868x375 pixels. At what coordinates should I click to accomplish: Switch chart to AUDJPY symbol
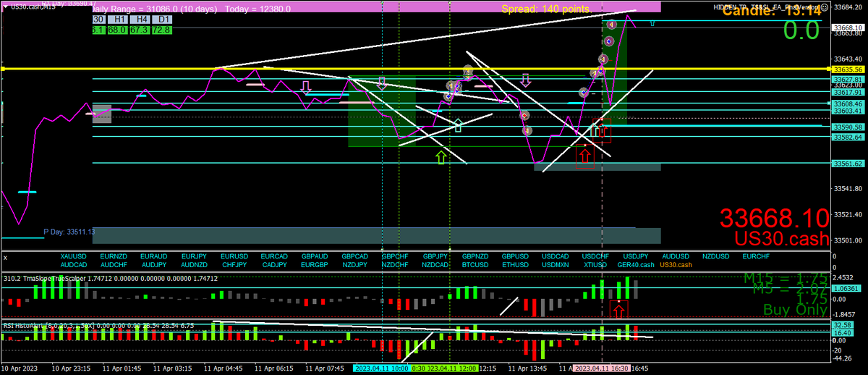154,265
